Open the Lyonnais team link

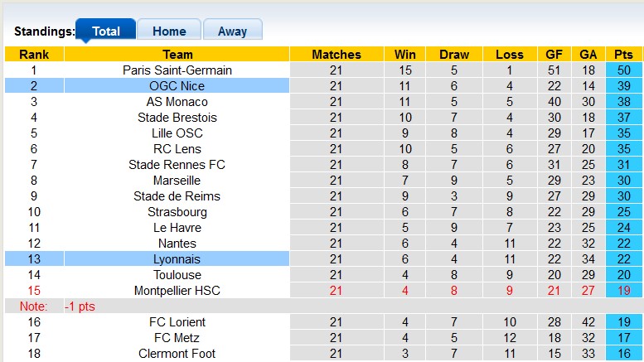click(x=177, y=259)
